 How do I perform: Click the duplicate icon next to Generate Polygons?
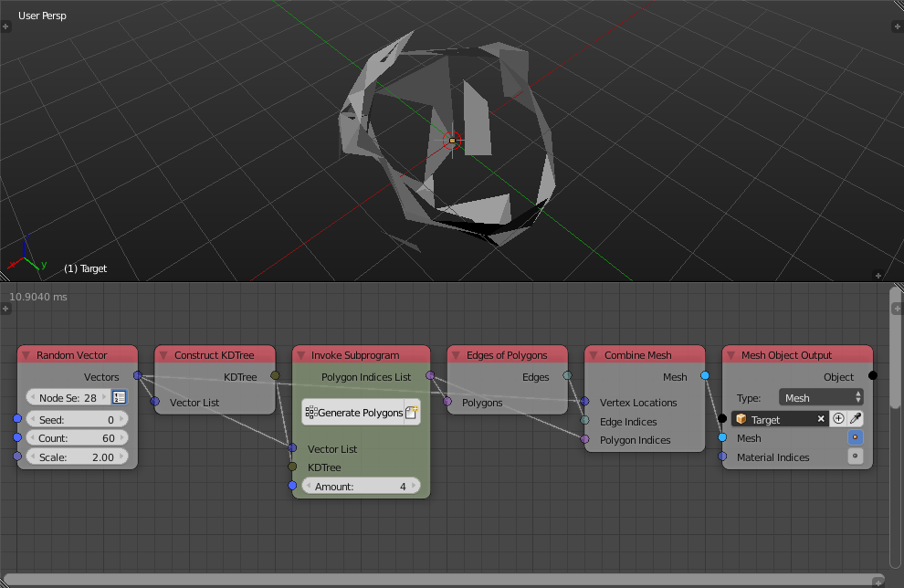point(412,412)
